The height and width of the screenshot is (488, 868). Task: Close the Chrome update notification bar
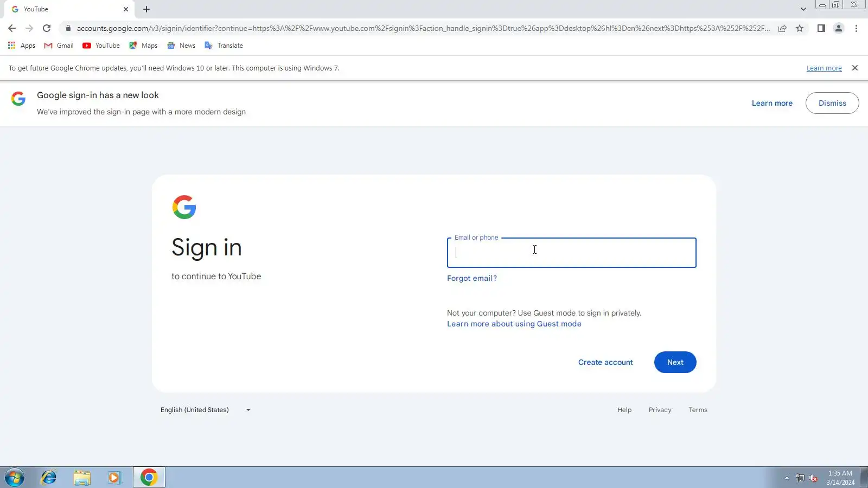point(855,68)
